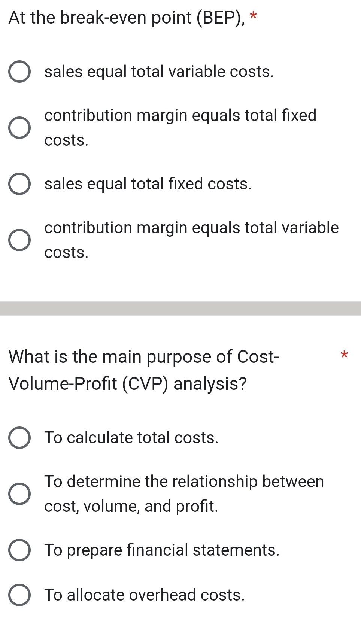Pick radio circle for 'To prepare financial statements'

pos(19,550)
